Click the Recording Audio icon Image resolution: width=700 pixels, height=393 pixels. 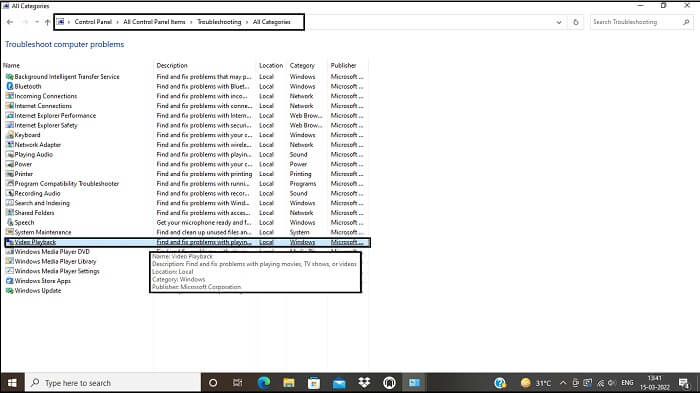(9, 193)
